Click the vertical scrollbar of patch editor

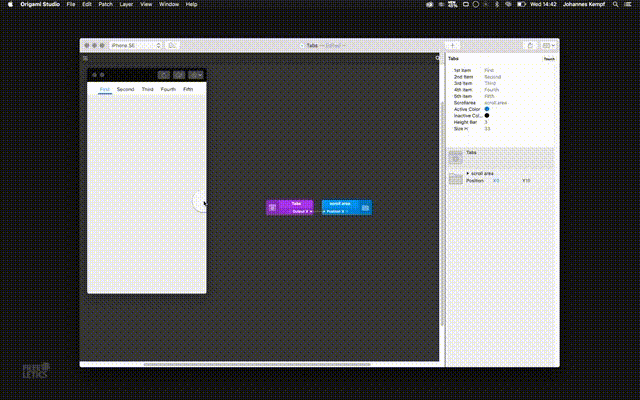tap(442, 212)
